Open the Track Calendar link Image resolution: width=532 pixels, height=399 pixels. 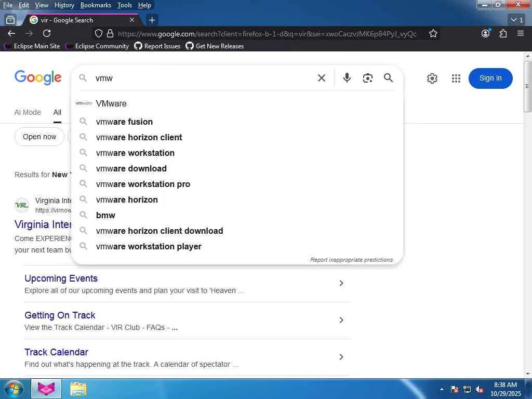(x=56, y=352)
